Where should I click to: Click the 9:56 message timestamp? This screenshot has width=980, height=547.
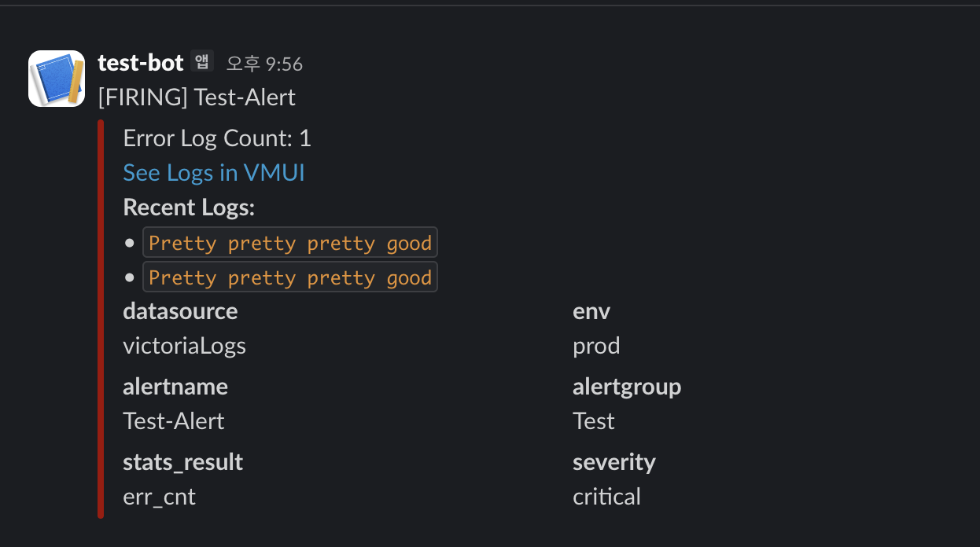coord(264,64)
